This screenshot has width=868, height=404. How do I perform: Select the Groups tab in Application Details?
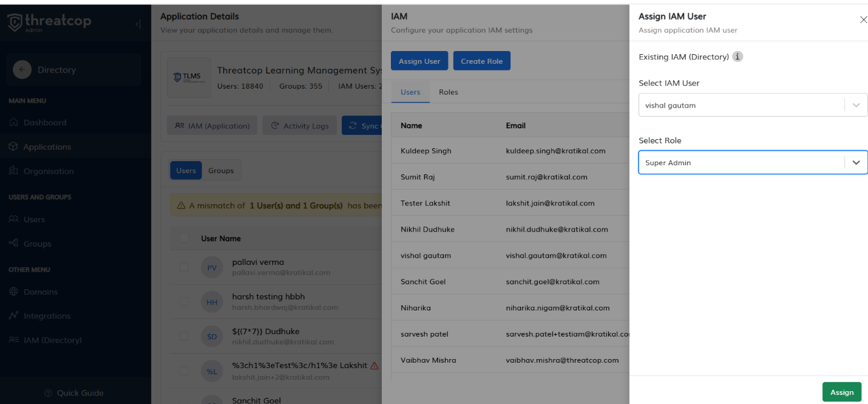tap(221, 170)
